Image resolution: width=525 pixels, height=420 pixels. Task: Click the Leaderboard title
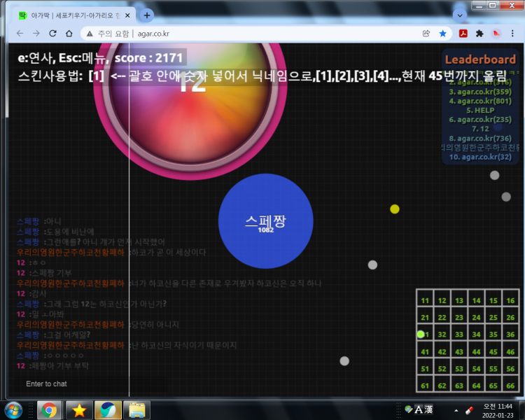click(480, 59)
